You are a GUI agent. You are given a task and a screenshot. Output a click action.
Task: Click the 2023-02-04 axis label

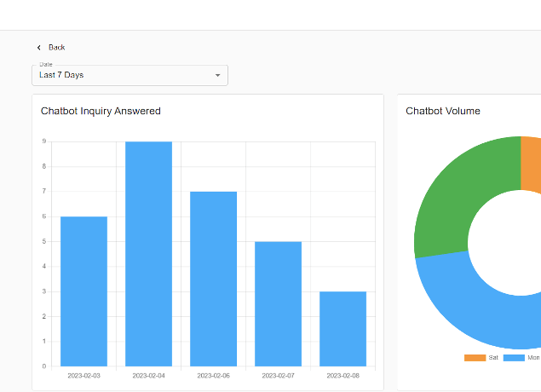148,375
